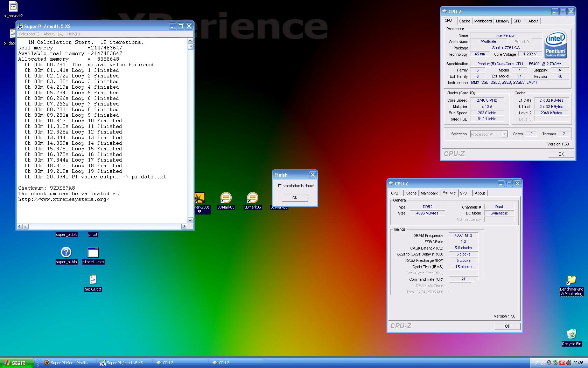Click the Checksum: 92DE87A8 line
The width and height of the screenshot is (588, 368).
(x=47, y=188)
